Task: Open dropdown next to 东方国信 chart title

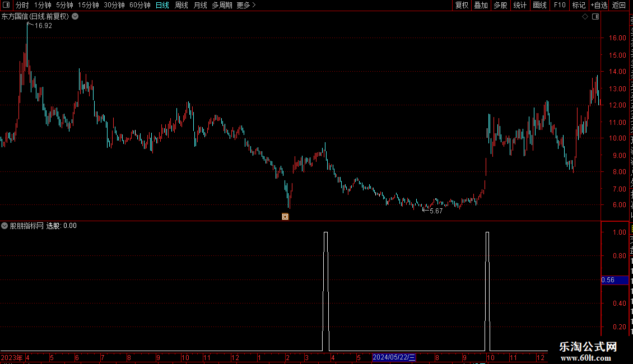Action: click(x=75, y=17)
